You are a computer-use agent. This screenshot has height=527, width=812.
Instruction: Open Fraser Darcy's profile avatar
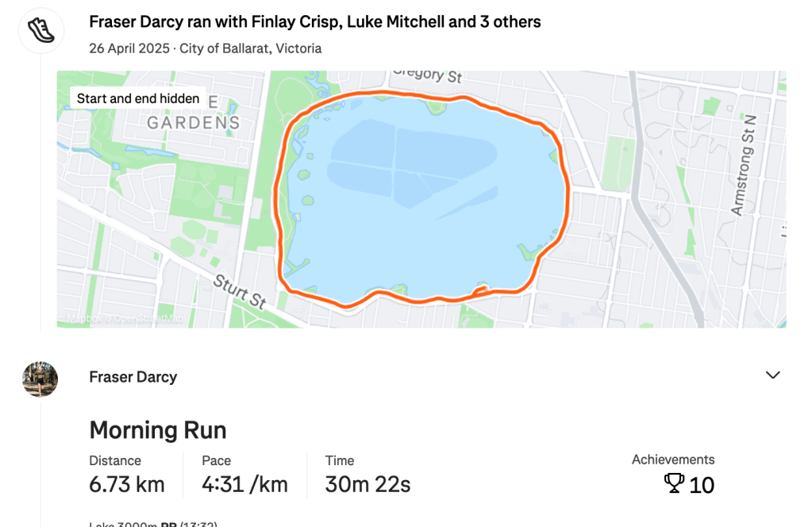40,379
